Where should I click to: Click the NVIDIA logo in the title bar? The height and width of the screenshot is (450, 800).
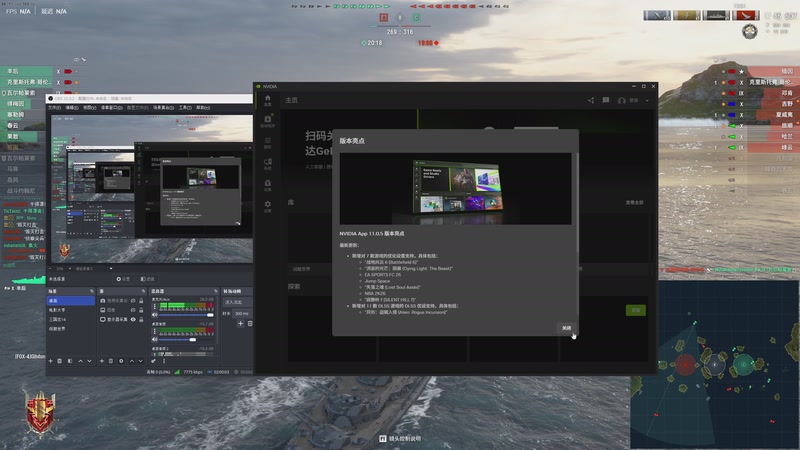tap(258, 87)
